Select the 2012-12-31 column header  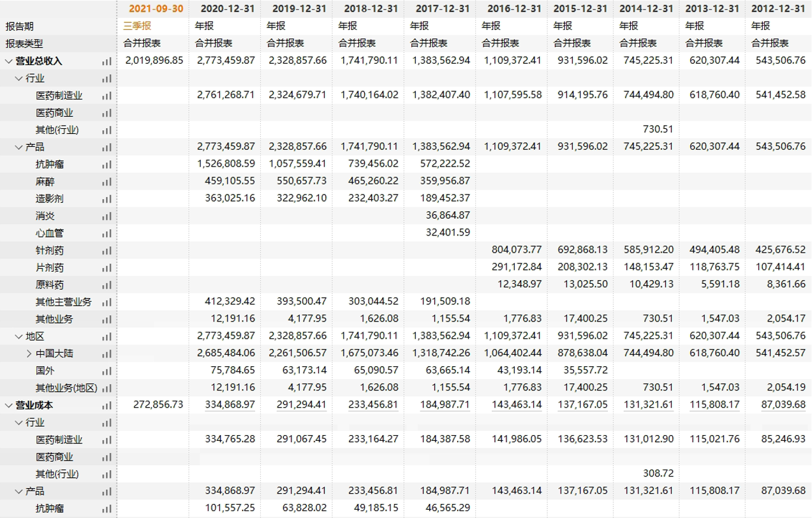(778, 9)
